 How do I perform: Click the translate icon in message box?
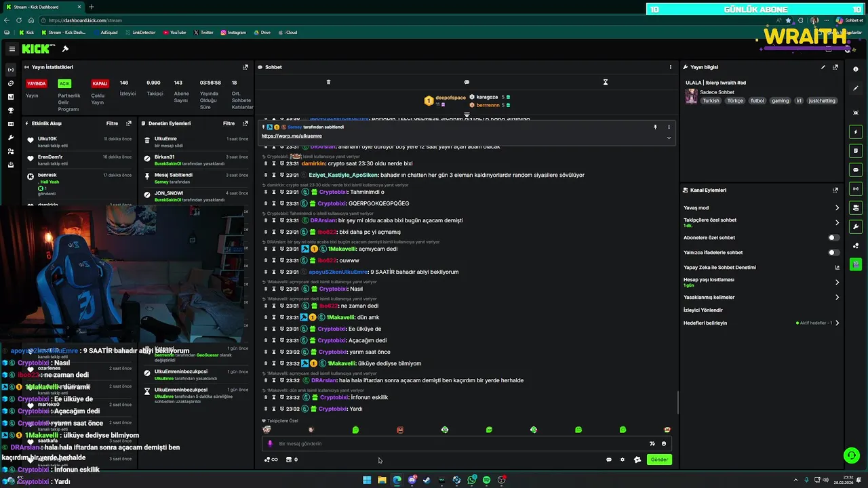652,444
